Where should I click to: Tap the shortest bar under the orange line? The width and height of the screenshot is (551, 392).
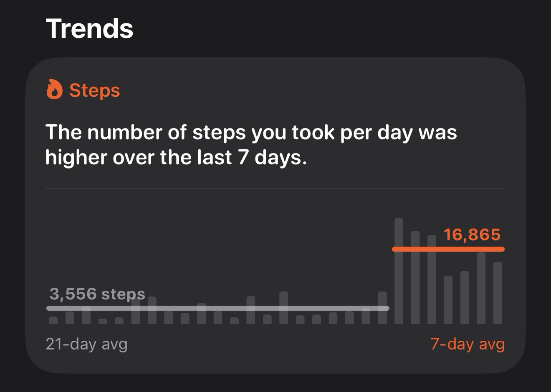pyautogui.click(x=448, y=299)
